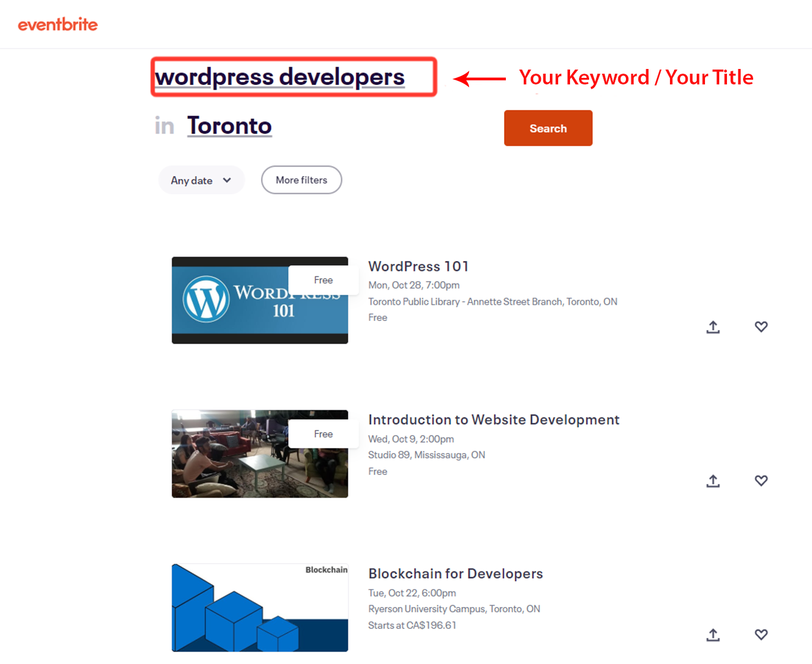Click the Starts at CA$196.61 price text
This screenshot has height=664, width=812.
(412, 625)
